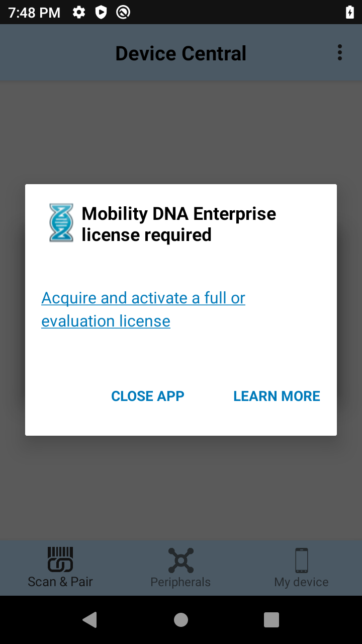Screen dimensions: 362x644
Task: Open the three-dot overflow menu
Action: click(x=340, y=52)
